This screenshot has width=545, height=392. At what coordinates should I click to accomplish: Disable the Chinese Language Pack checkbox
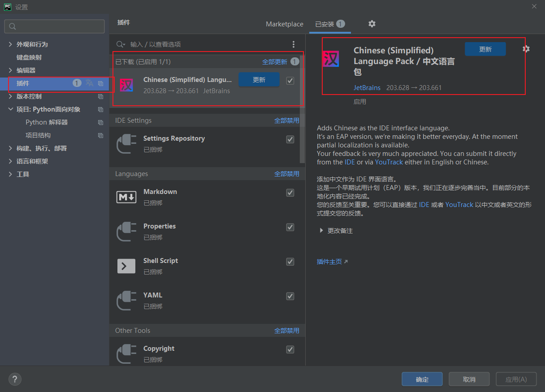(x=290, y=81)
